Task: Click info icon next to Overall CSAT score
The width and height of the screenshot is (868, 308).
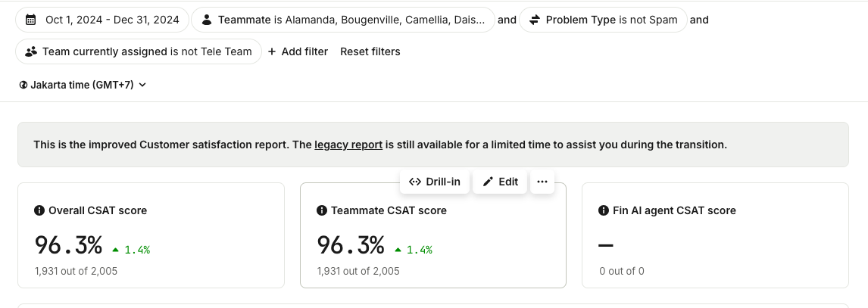Action: pyautogui.click(x=39, y=210)
